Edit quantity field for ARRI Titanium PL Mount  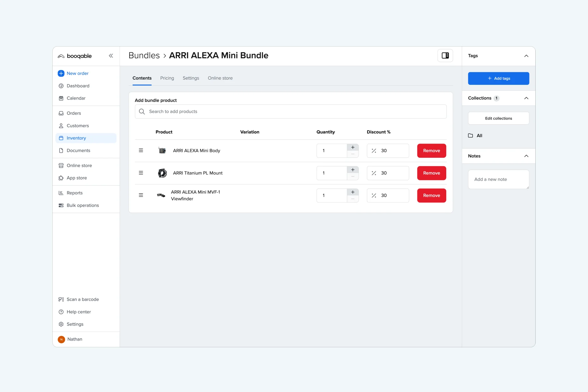click(332, 173)
